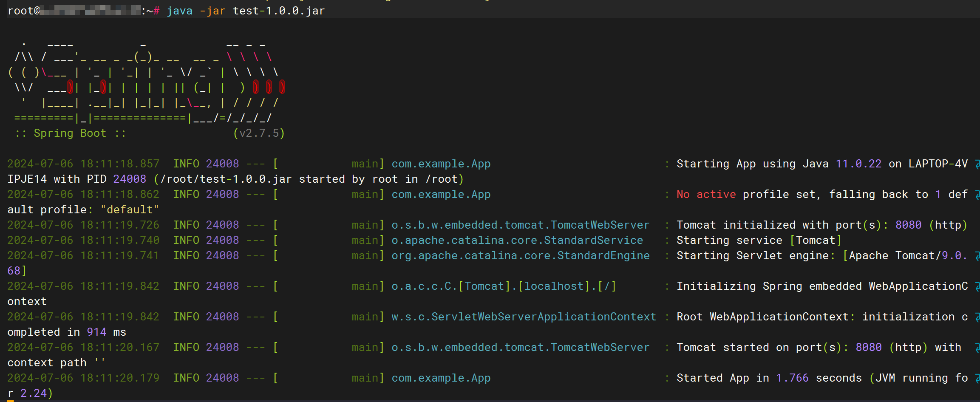Click timestamp '2024-07-06 18:11:20.167'
Viewport: 980px width, 402px height.
click(83, 347)
